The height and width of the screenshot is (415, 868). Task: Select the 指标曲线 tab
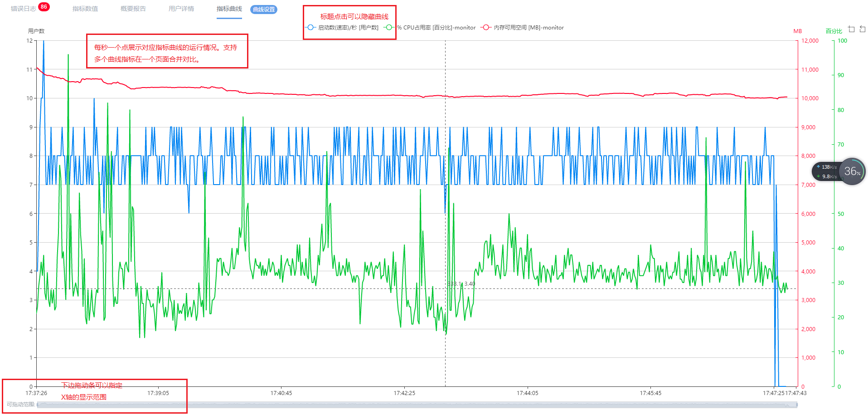click(x=229, y=9)
